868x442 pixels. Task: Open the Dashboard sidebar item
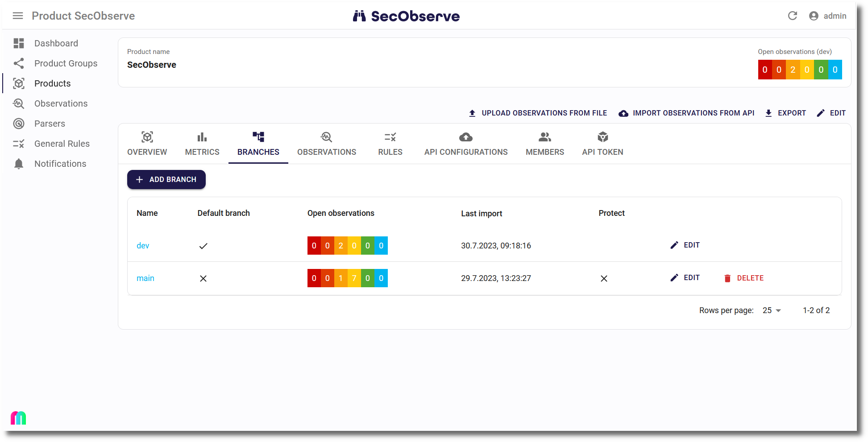(x=56, y=43)
